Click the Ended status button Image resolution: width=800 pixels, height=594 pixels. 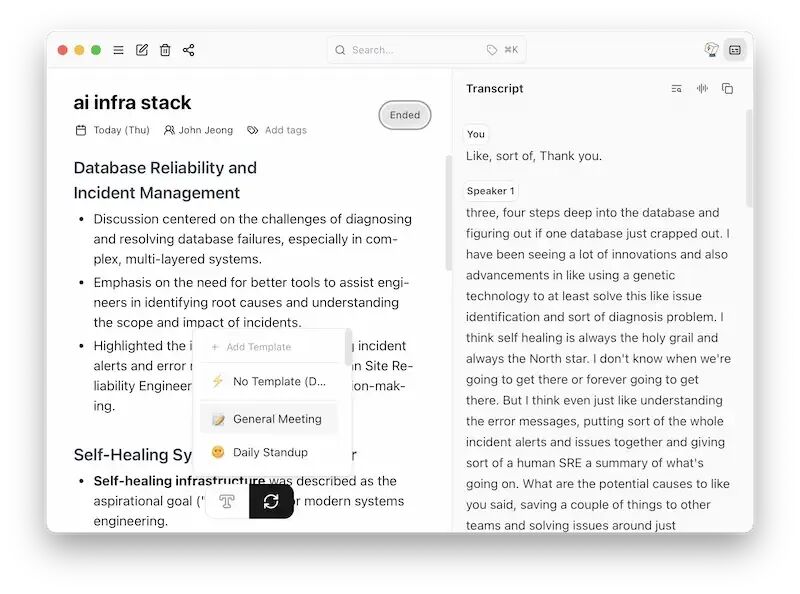pyautogui.click(x=405, y=115)
